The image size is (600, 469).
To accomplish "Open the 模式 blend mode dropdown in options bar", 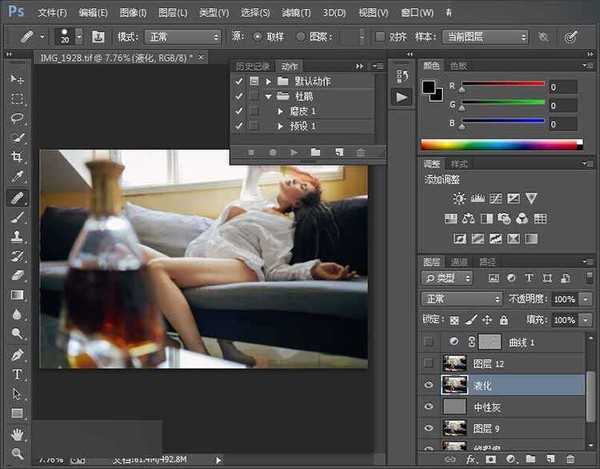I will tap(183, 37).
